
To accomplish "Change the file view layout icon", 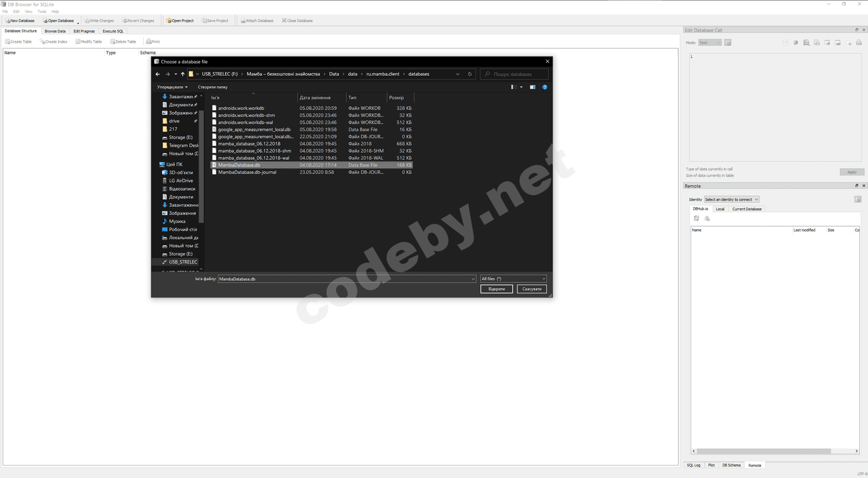I will (514, 87).
